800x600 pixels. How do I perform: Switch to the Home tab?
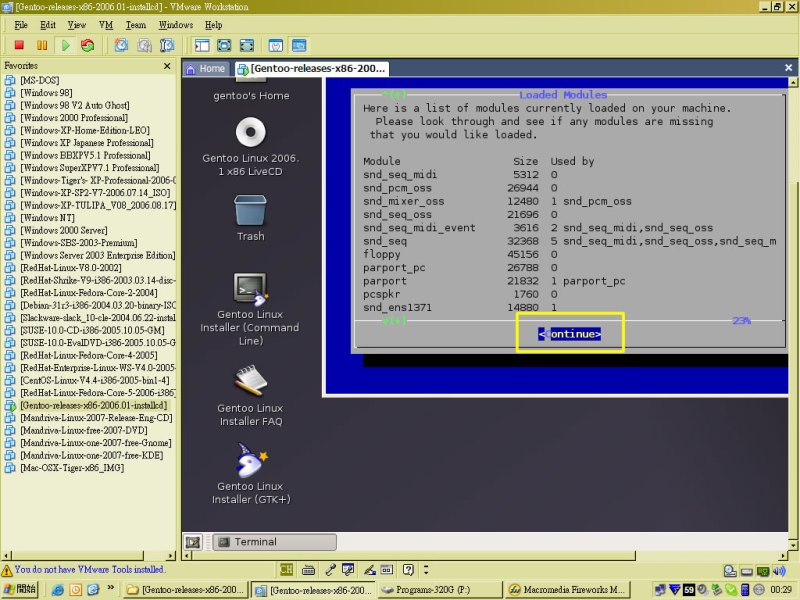206,68
